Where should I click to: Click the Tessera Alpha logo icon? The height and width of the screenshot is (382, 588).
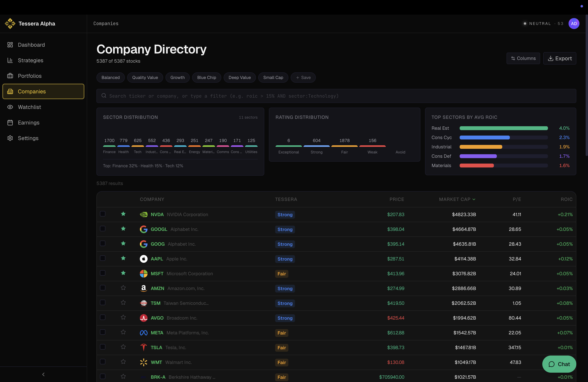10,24
